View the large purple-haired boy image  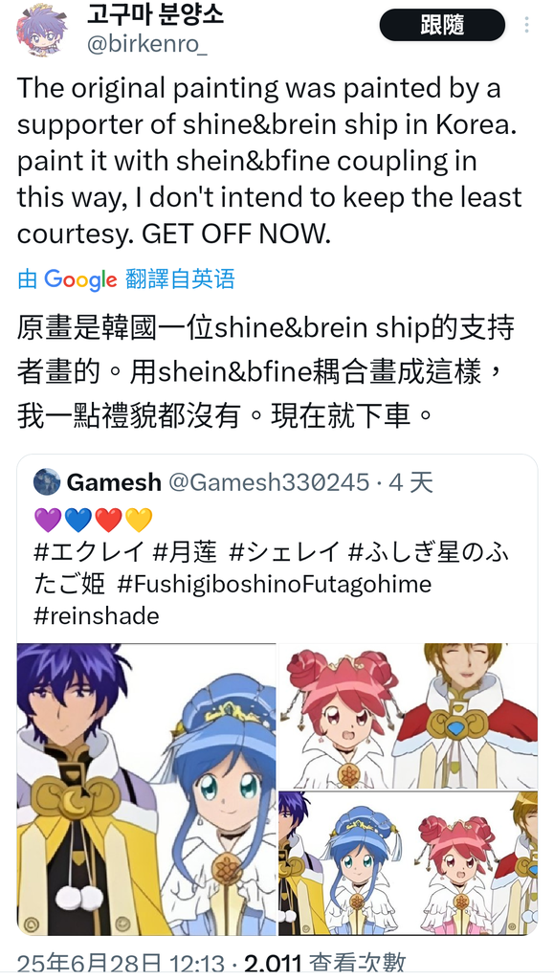[x=146, y=790]
